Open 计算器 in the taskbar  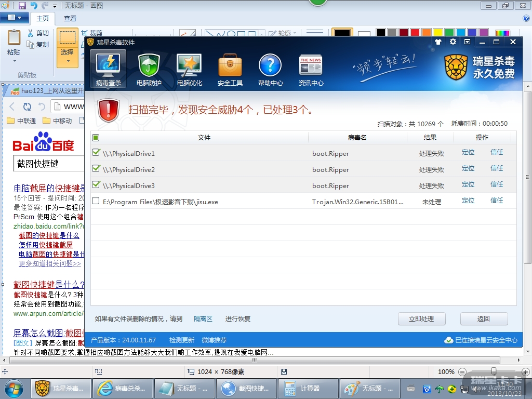[x=309, y=389]
